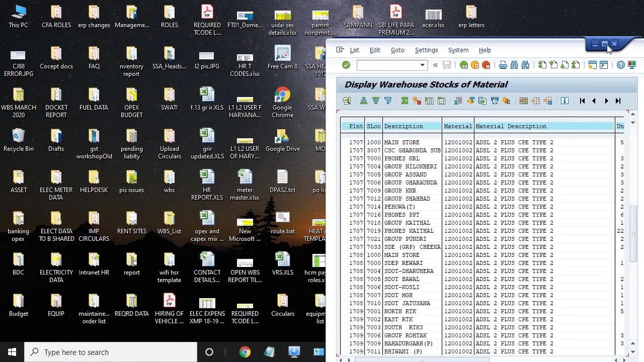Collapse the command field with double-chevron

[x=435, y=65]
